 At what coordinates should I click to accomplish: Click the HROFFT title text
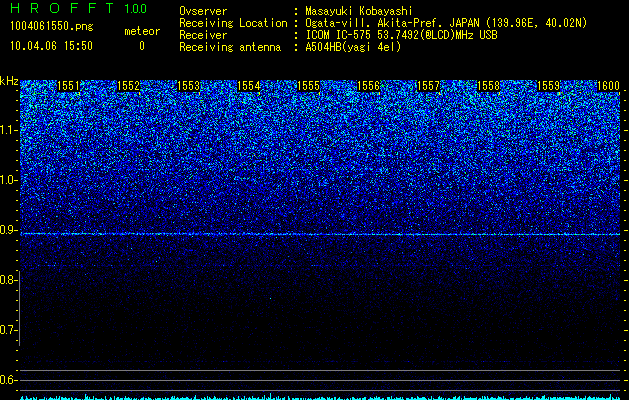62,8
